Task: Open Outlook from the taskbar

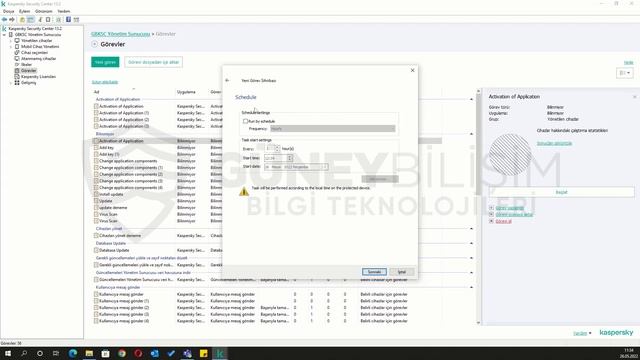Action: [x=155, y=353]
